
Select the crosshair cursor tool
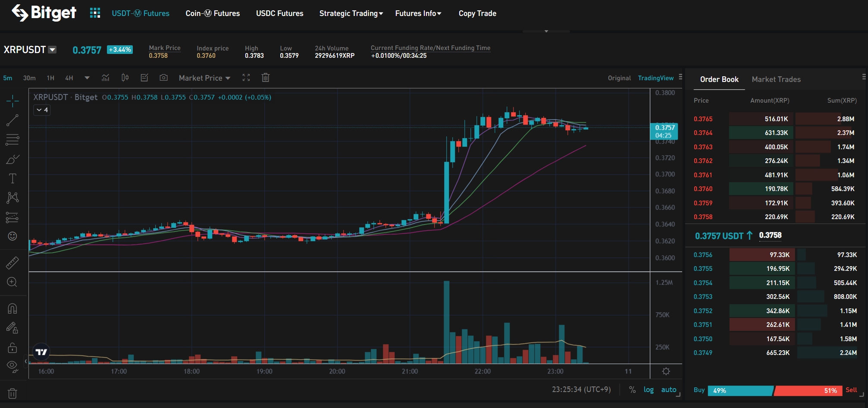click(13, 101)
